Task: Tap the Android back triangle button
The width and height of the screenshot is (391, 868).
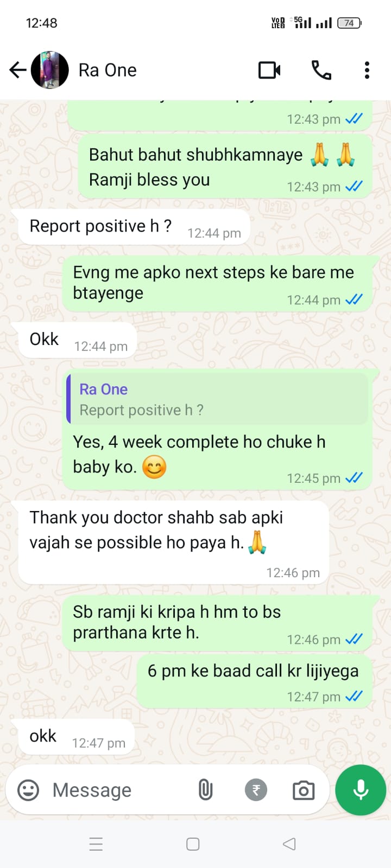Action: pos(289,844)
